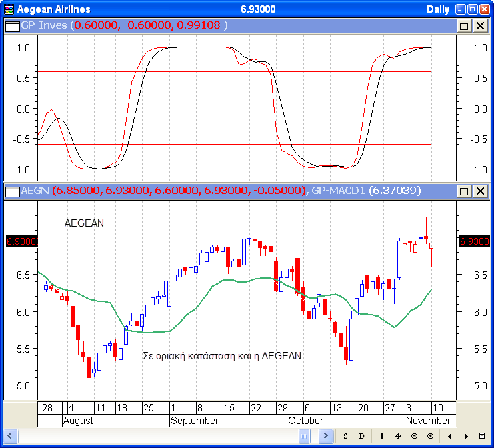Maximize the GP-Inves indicator panel

(x=463, y=25)
